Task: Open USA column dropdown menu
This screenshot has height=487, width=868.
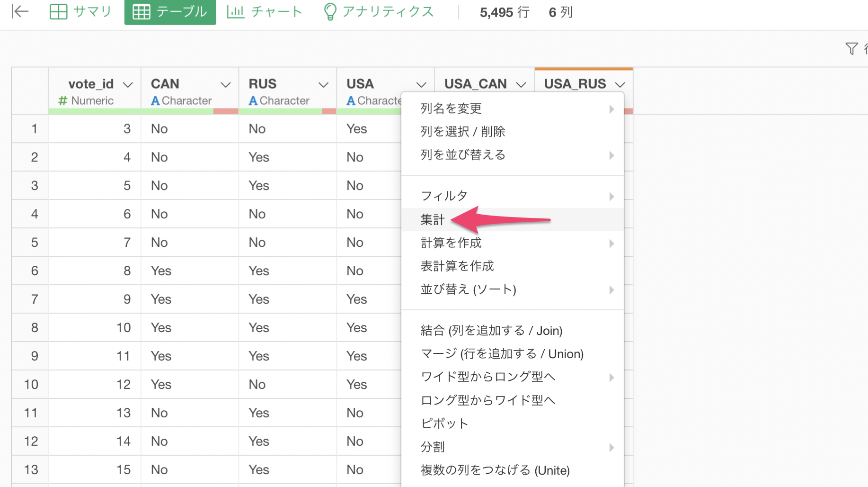Action: pos(421,85)
